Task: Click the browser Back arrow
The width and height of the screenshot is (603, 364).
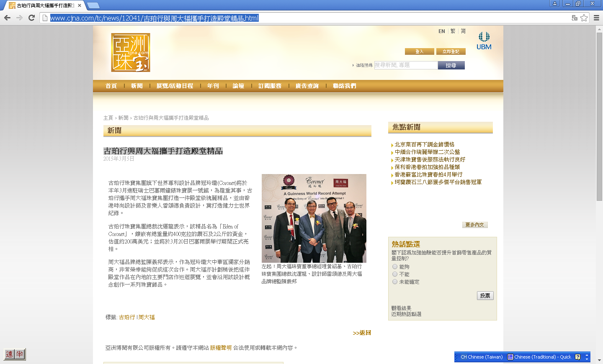Action: pos(7,18)
